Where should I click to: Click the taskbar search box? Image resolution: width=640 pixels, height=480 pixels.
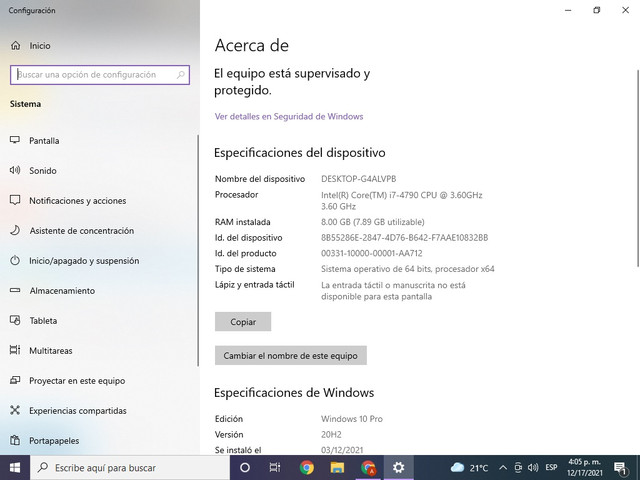130,468
